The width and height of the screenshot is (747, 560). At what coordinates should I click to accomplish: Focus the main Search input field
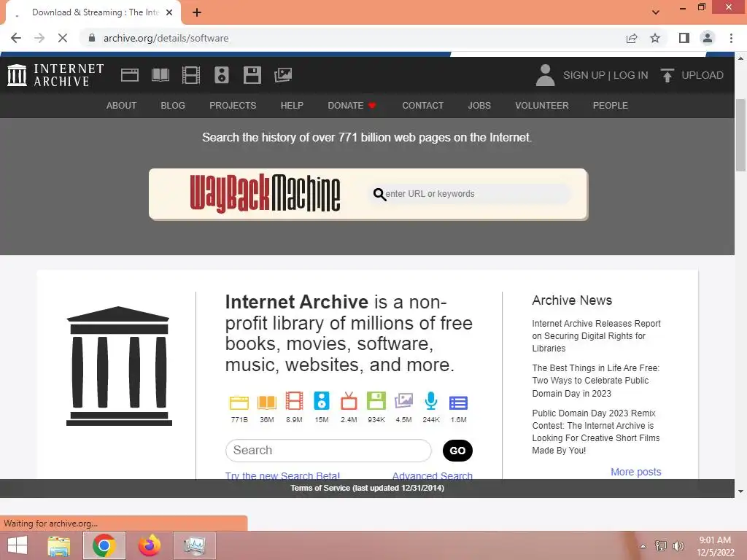pyautogui.click(x=328, y=451)
